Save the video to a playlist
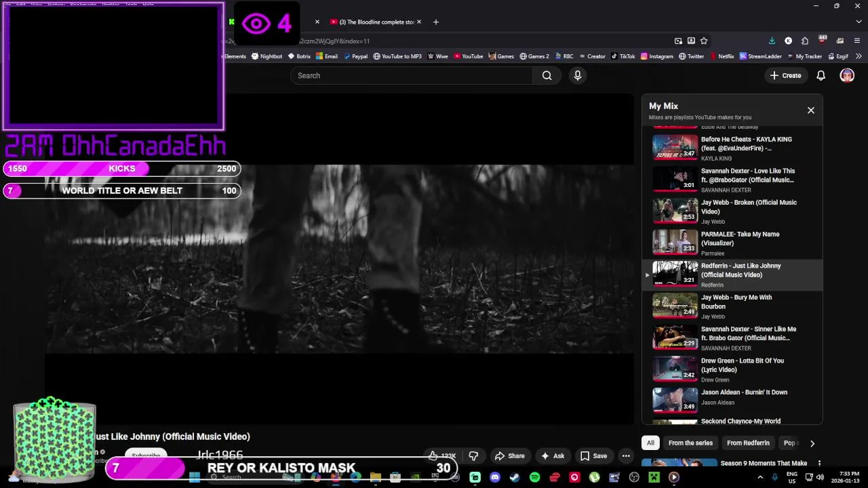868x488 pixels. (593, 455)
